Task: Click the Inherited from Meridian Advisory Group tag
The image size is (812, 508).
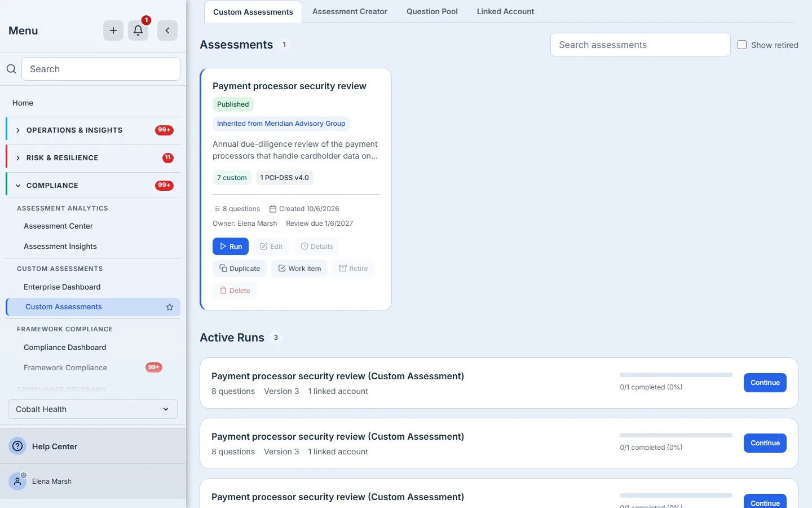Action: pos(281,124)
